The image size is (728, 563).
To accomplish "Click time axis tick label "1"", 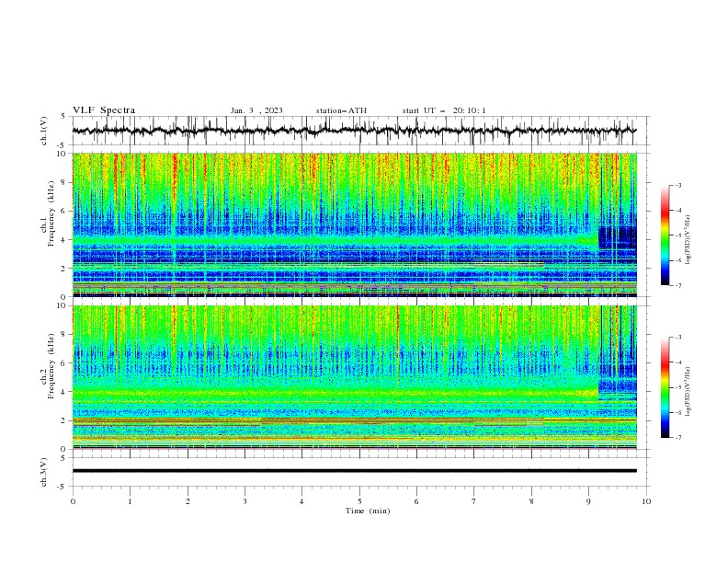I will [x=130, y=501].
